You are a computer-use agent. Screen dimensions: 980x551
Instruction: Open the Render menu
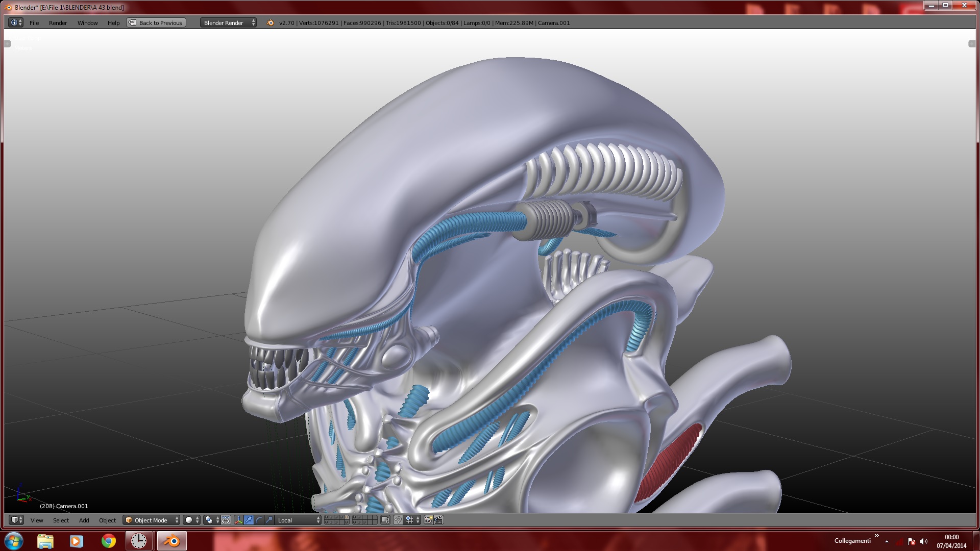coord(58,23)
